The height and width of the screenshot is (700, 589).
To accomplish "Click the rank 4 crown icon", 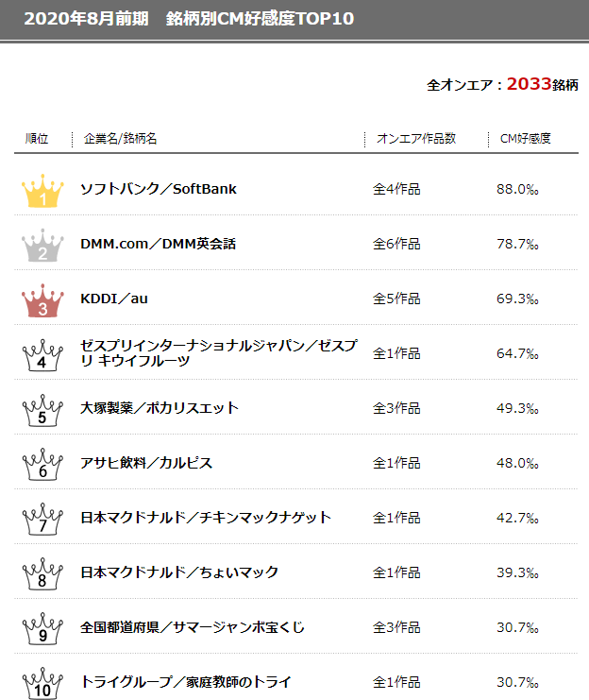I will (42, 355).
